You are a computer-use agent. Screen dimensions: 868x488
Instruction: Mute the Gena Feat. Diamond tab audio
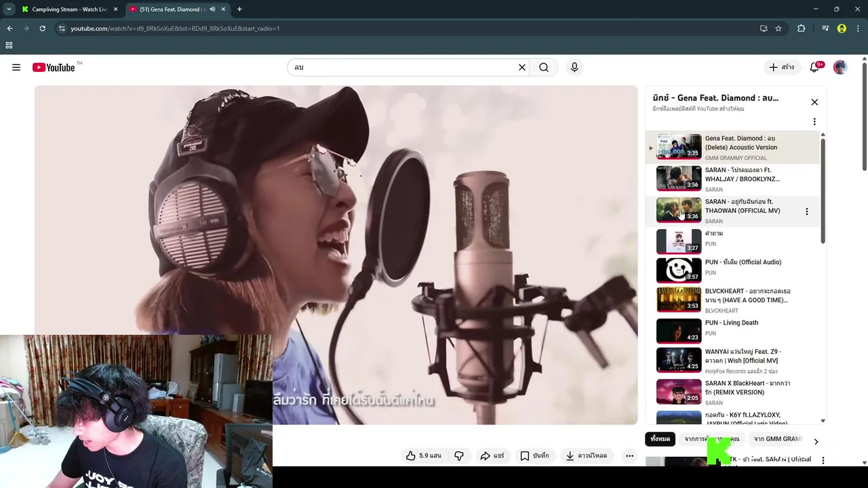pyautogui.click(x=212, y=9)
